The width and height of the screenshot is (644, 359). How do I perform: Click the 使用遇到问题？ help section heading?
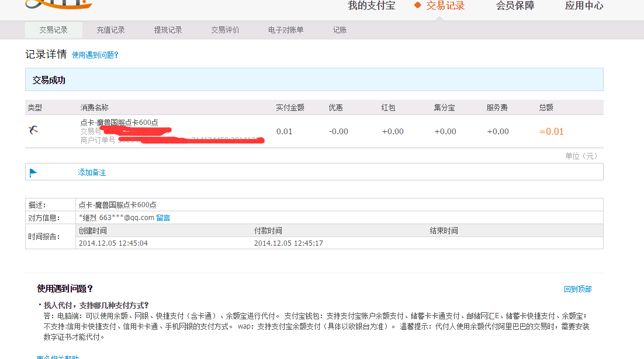tap(65, 289)
